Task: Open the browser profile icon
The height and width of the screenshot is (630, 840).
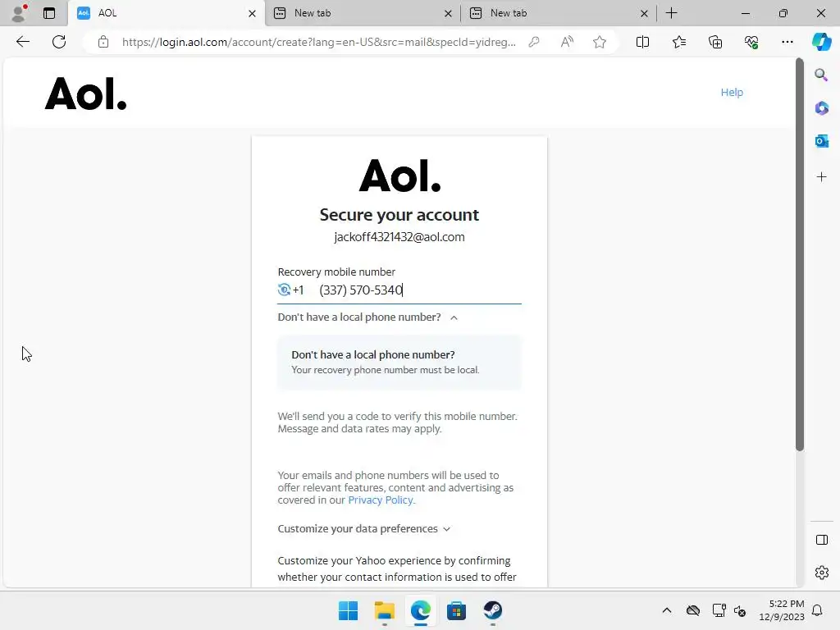Action: point(20,13)
